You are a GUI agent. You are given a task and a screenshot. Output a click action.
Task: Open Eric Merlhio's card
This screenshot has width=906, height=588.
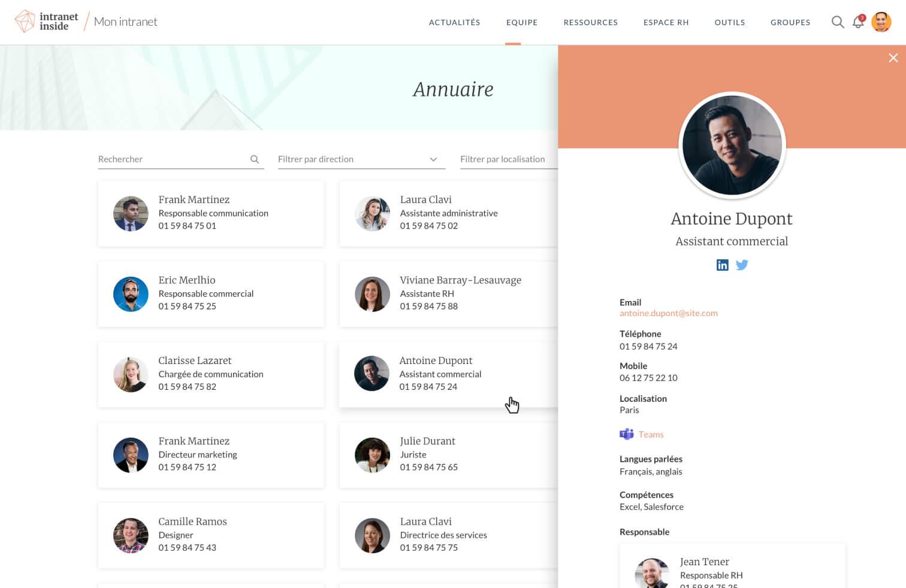tap(211, 293)
